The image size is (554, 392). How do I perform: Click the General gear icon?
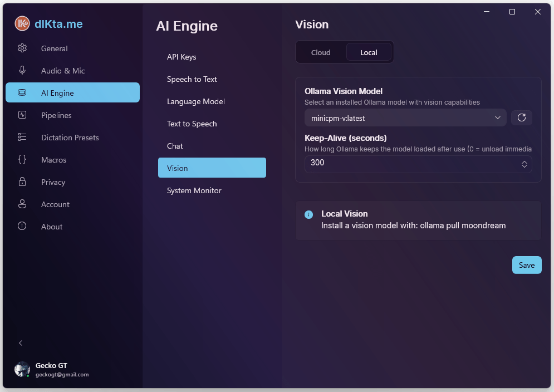click(22, 48)
